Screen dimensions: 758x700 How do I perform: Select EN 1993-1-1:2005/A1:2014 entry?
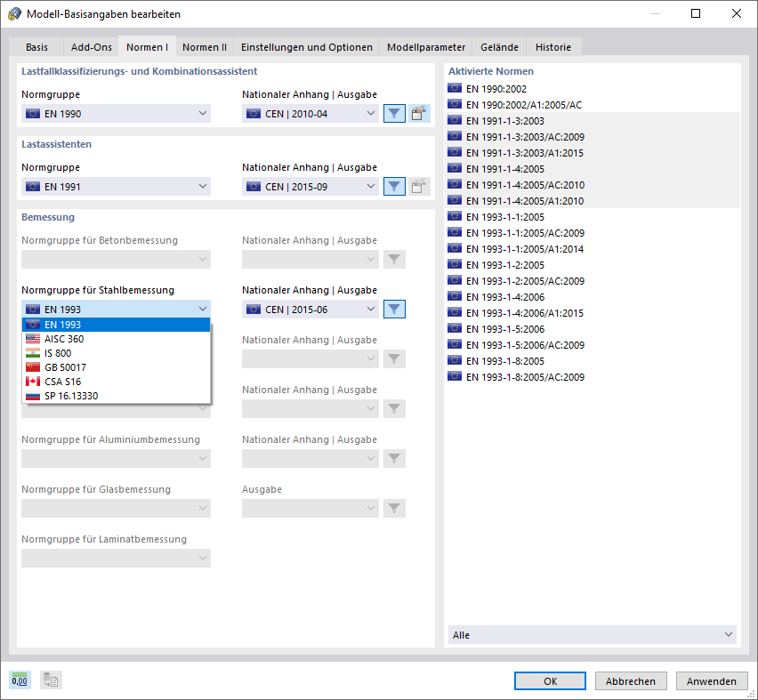pyautogui.click(x=593, y=248)
